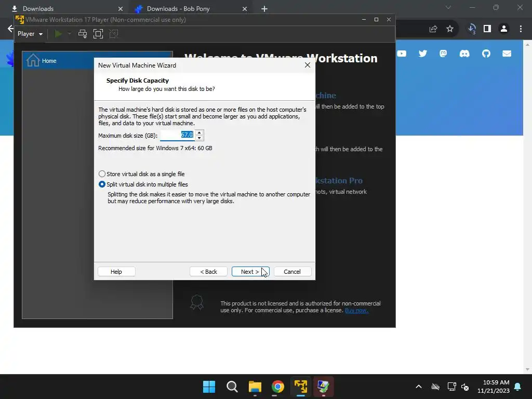The image size is (532, 399).
Task: Click the share page icon in Chrome
Action: pos(433,29)
